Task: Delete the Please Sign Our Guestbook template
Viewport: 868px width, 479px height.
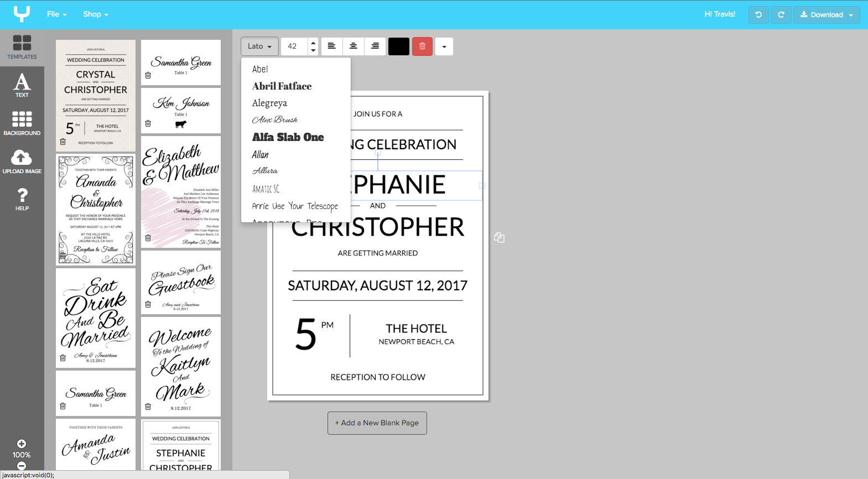Action: 148,304
